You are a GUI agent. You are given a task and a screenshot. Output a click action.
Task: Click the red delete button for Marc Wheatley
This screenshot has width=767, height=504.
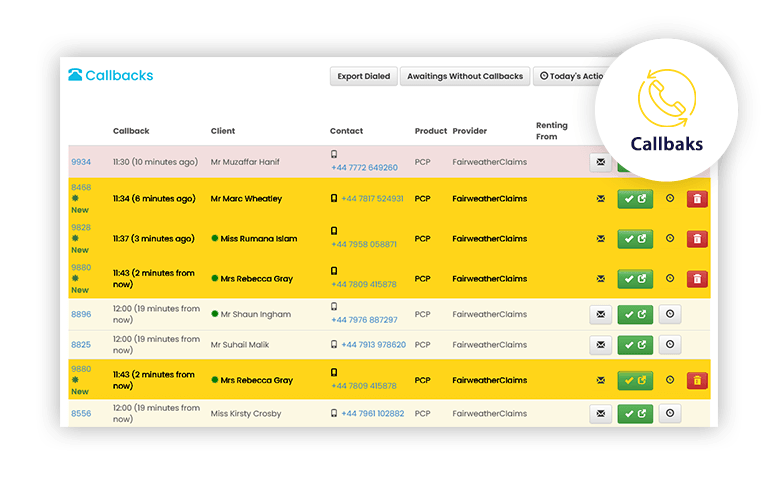tap(697, 199)
